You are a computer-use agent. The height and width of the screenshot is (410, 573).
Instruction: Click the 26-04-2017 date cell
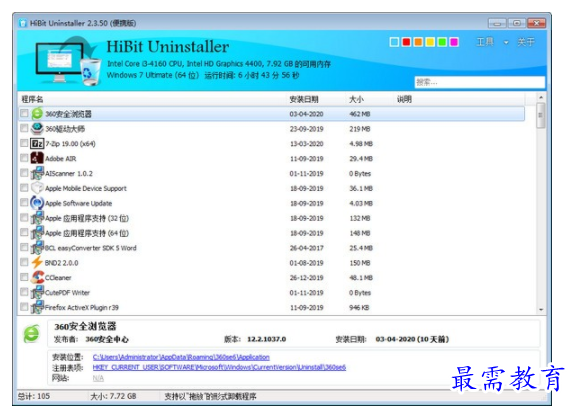click(x=306, y=248)
